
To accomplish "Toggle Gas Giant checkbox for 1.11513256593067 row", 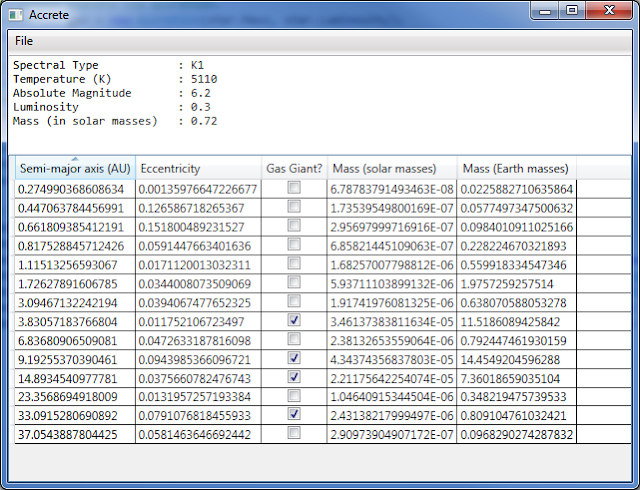I will click(x=294, y=263).
